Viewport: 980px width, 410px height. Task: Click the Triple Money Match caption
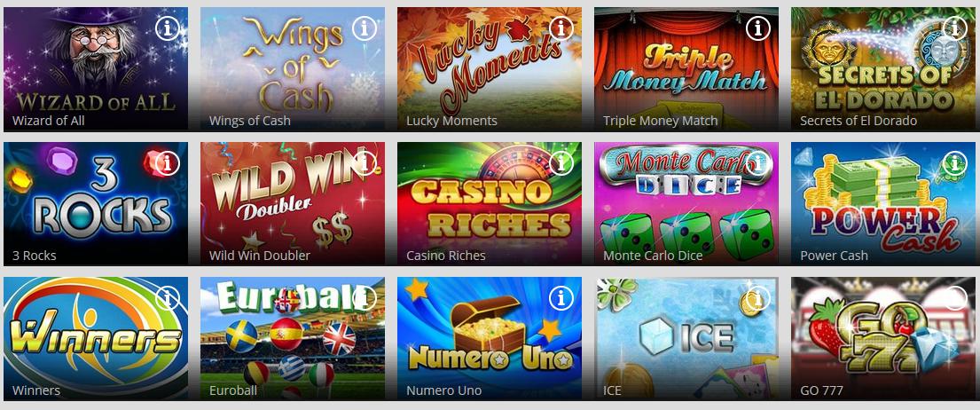[661, 122]
